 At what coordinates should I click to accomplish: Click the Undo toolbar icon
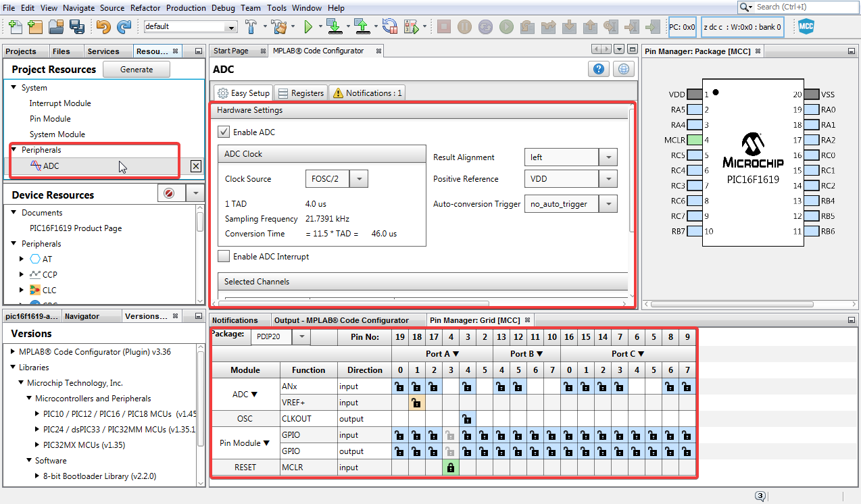103,26
